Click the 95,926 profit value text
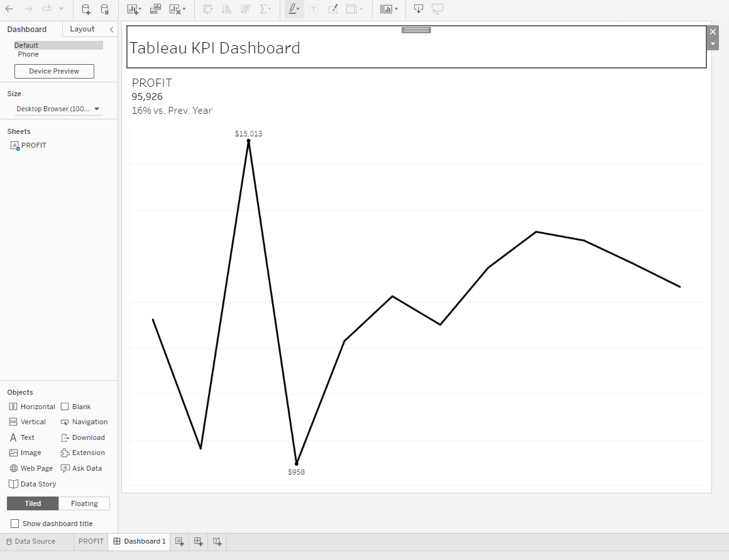This screenshot has height=560, width=729. pyautogui.click(x=147, y=97)
